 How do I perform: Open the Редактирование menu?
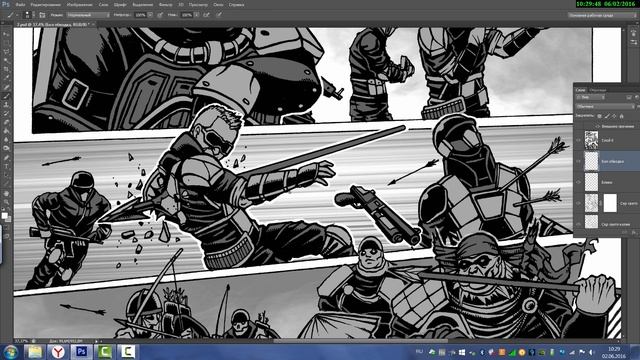tap(46, 4)
